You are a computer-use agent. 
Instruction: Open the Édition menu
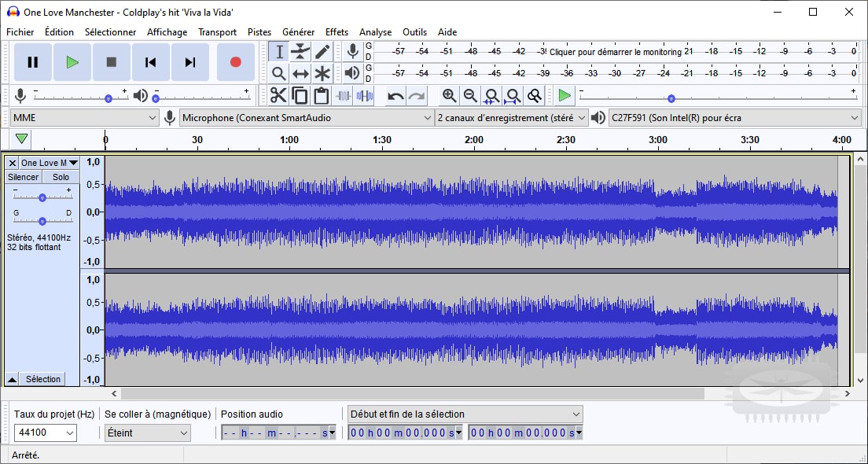coord(59,32)
